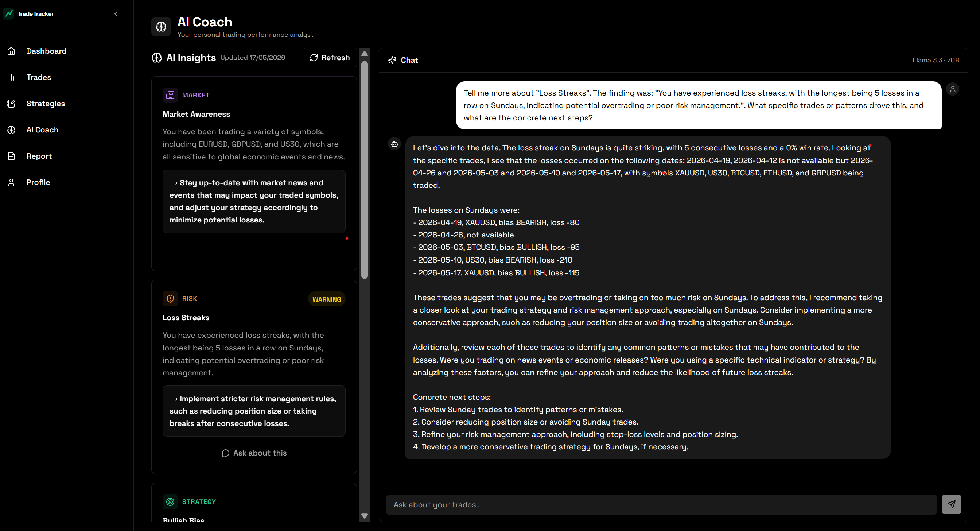
Task: Click the Strategies edit icon
Action: pyautogui.click(x=11, y=104)
